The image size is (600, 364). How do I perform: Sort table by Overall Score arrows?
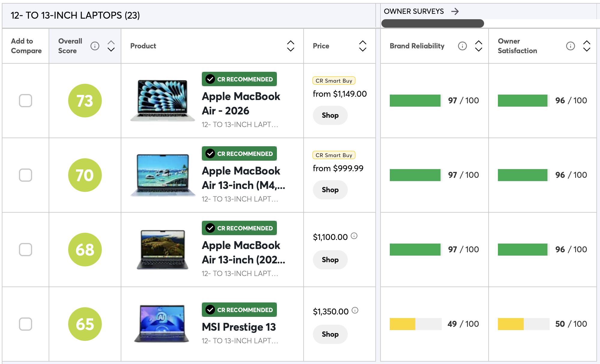(x=111, y=46)
